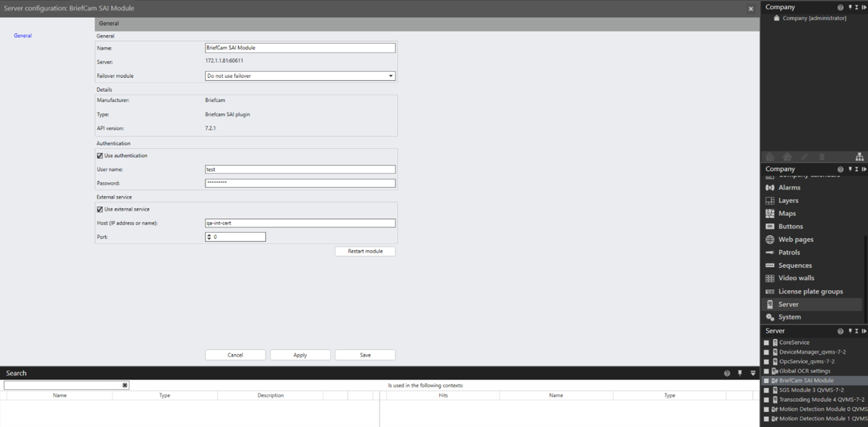Click the help icon in Search bar
The height and width of the screenshot is (427, 868).
coord(727,373)
